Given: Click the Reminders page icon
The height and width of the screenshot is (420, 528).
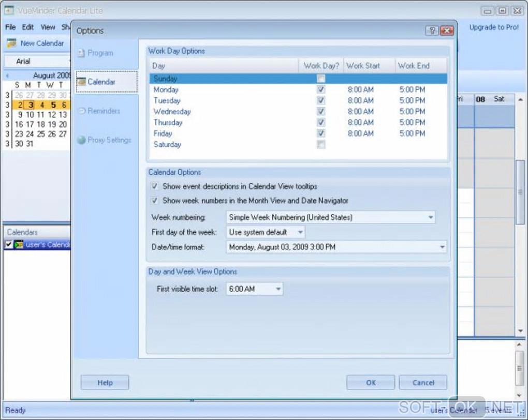Looking at the screenshot, I should pyautogui.click(x=81, y=111).
